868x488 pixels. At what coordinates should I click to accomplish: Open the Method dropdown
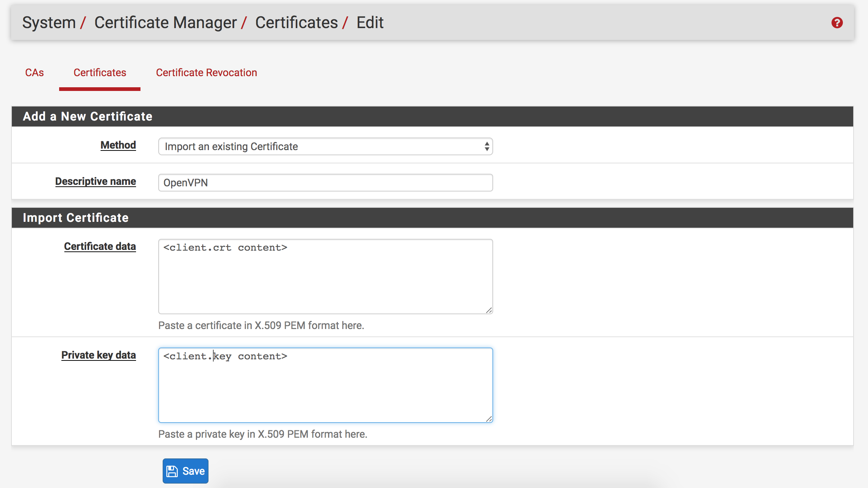point(325,146)
